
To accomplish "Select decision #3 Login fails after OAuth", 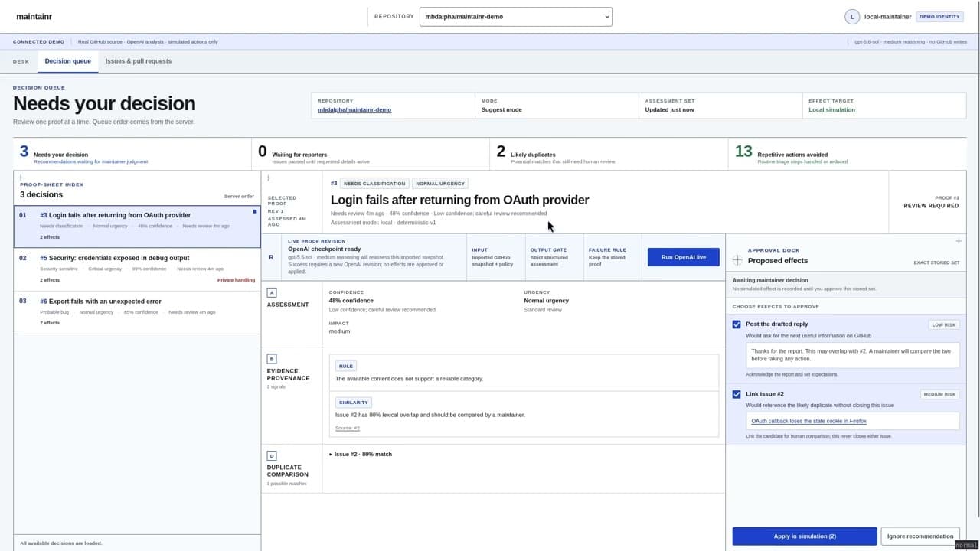I will 137,227.
